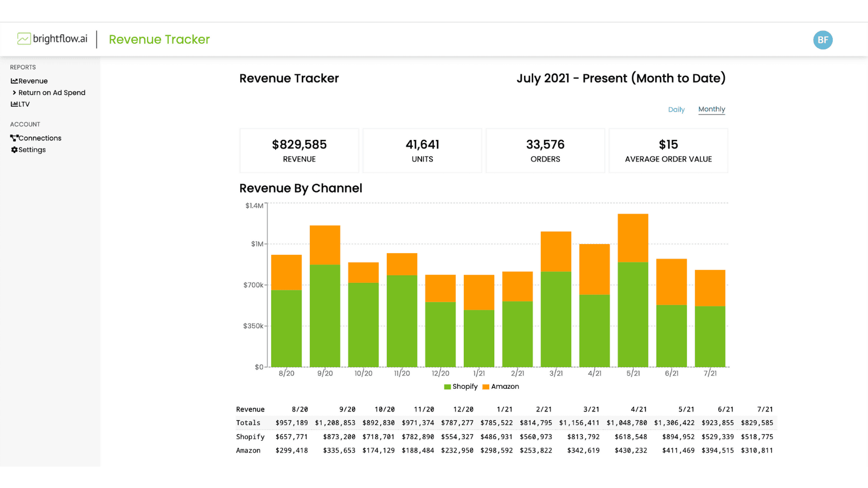Switch the chart view to Daily

(x=676, y=110)
